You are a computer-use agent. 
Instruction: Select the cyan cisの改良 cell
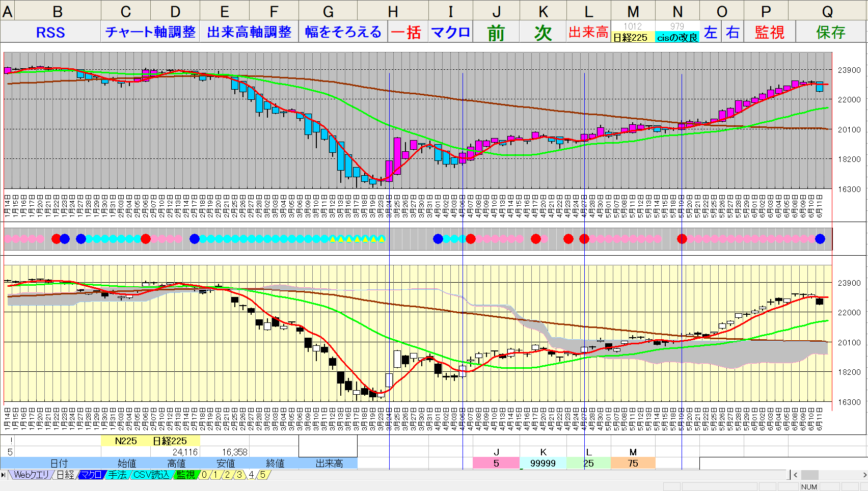[677, 37]
